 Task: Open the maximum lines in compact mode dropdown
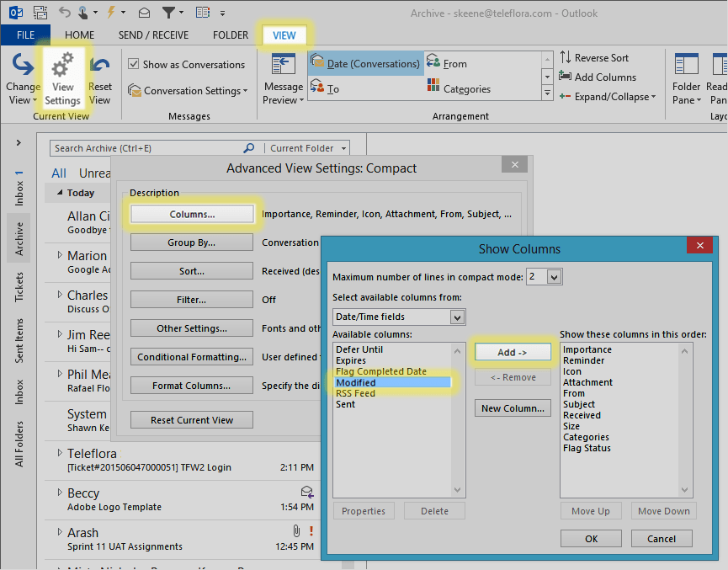coord(554,277)
